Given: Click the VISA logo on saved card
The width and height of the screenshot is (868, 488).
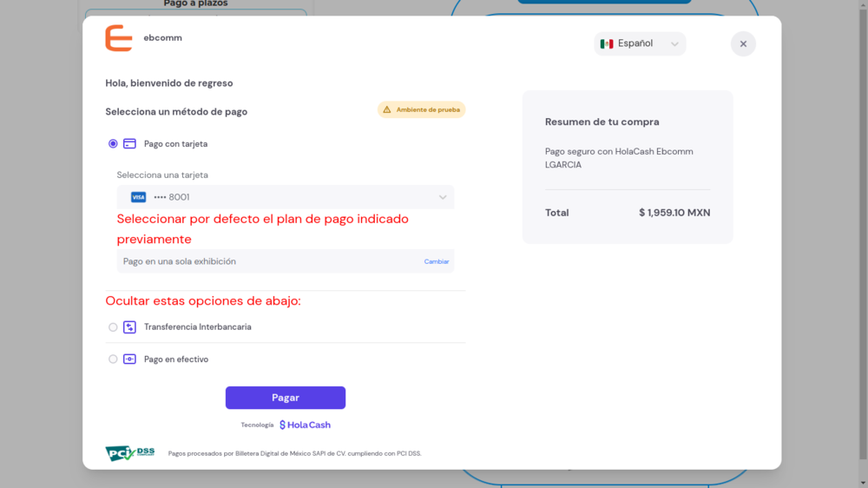Looking at the screenshot, I should (138, 197).
